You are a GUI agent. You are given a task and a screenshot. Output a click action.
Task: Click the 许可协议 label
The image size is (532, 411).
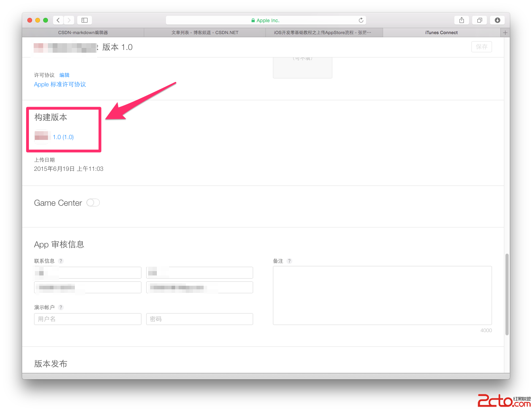44,75
